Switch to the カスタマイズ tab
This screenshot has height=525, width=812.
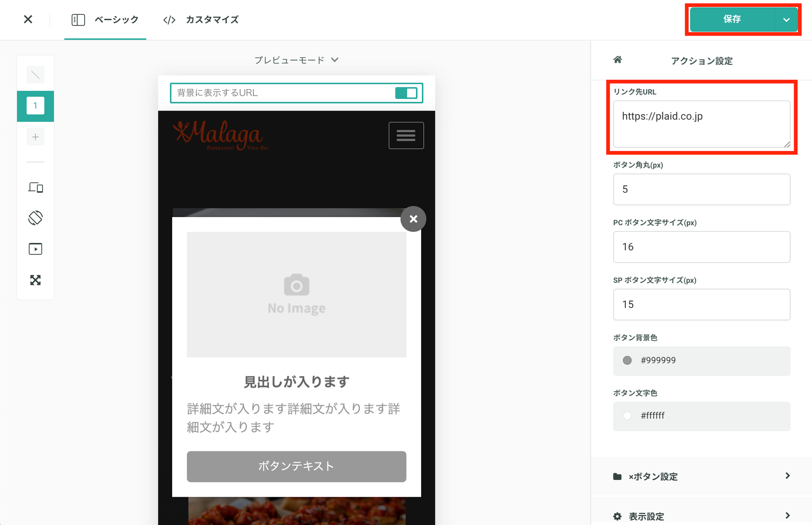201,20
